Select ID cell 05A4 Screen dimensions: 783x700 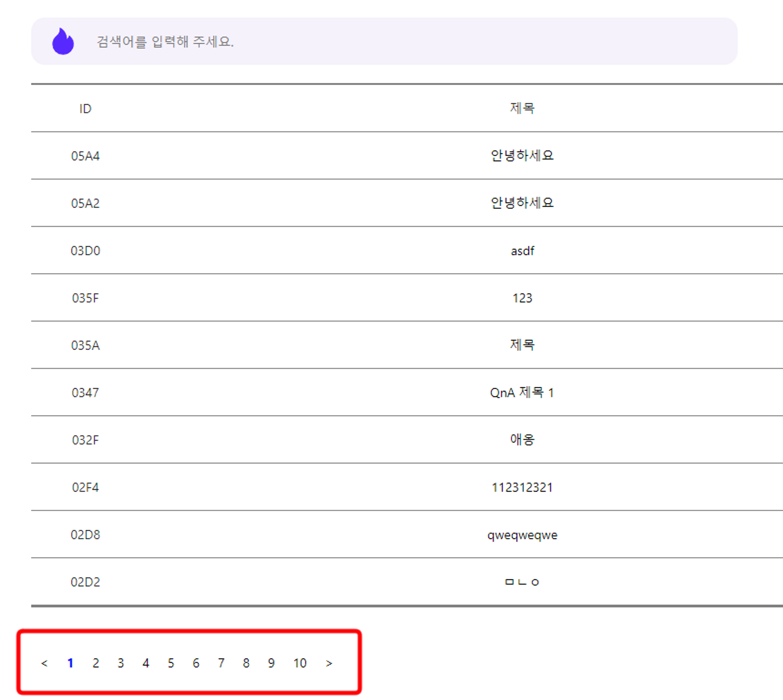85,156
